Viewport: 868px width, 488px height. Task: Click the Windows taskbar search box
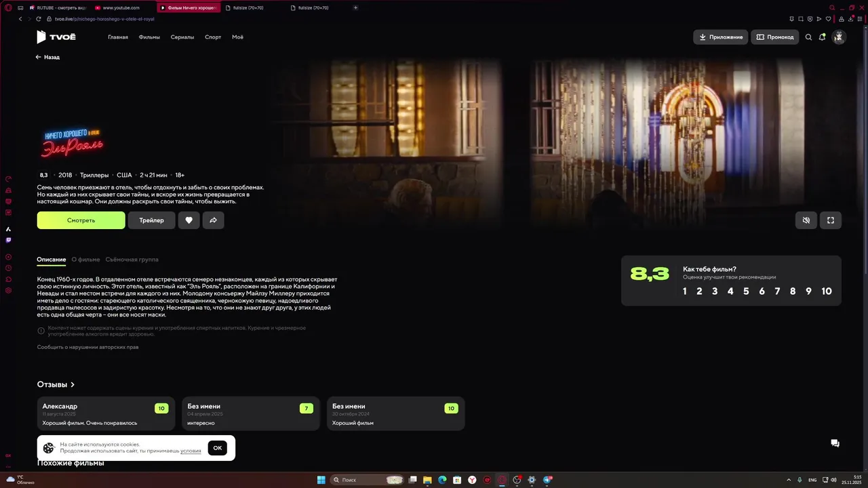tap(368, 480)
